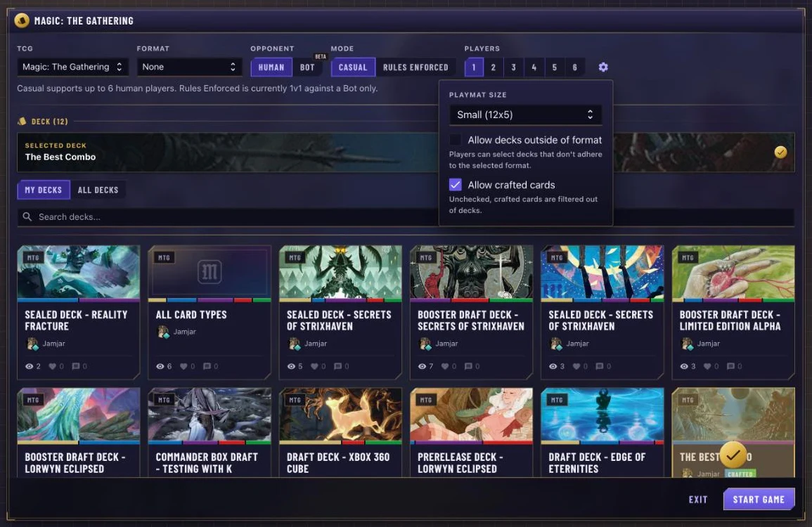812x527 pixels.
Task: Switch to the All Decks tab
Action: [98, 190]
